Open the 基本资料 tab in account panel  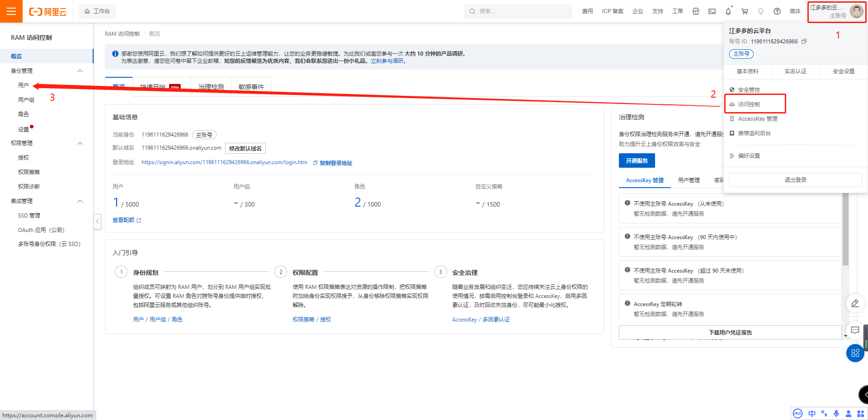click(748, 71)
